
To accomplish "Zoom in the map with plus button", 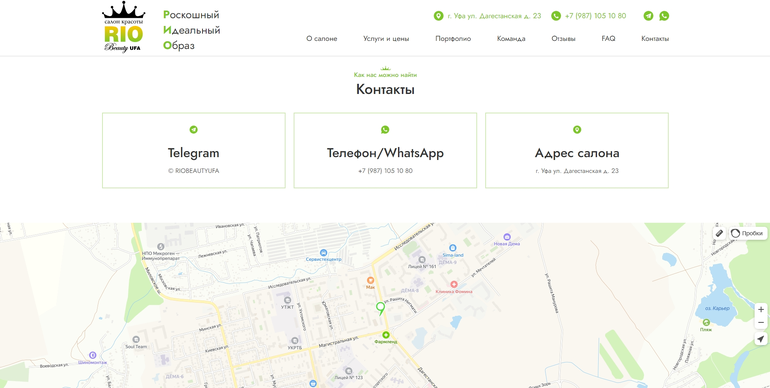I will click(761, 310).
